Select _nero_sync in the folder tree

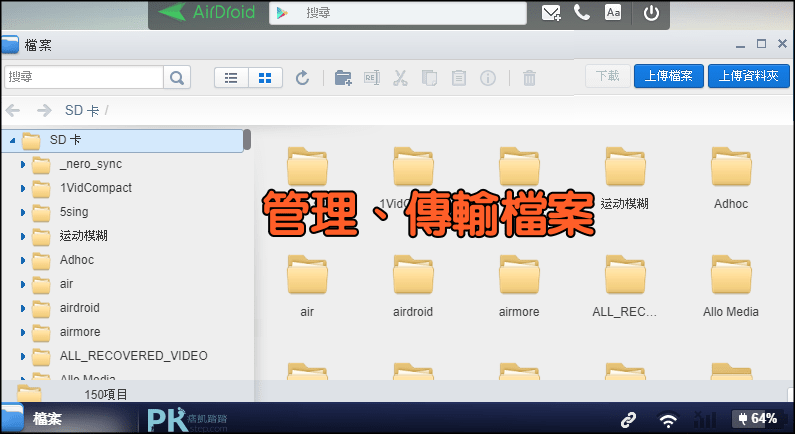click(91, 164)
